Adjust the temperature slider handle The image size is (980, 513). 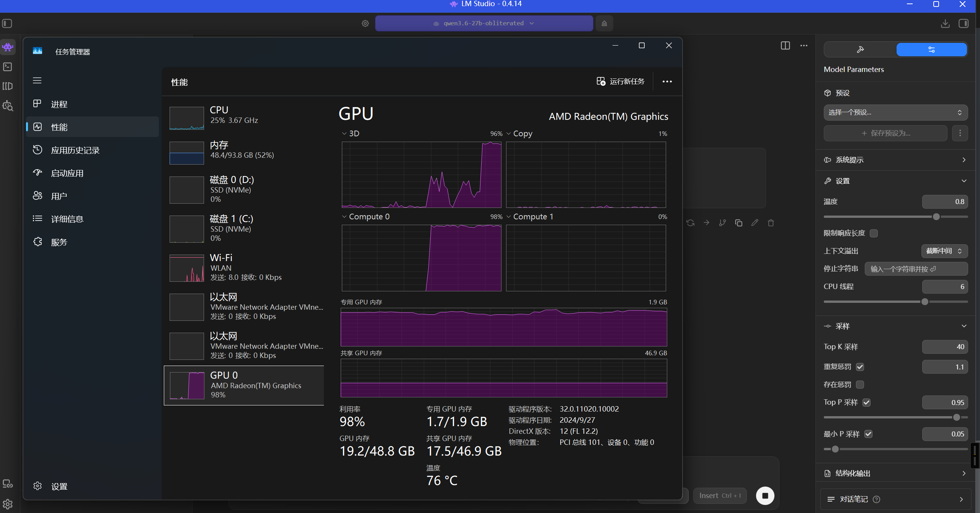[x=936, y=217]
